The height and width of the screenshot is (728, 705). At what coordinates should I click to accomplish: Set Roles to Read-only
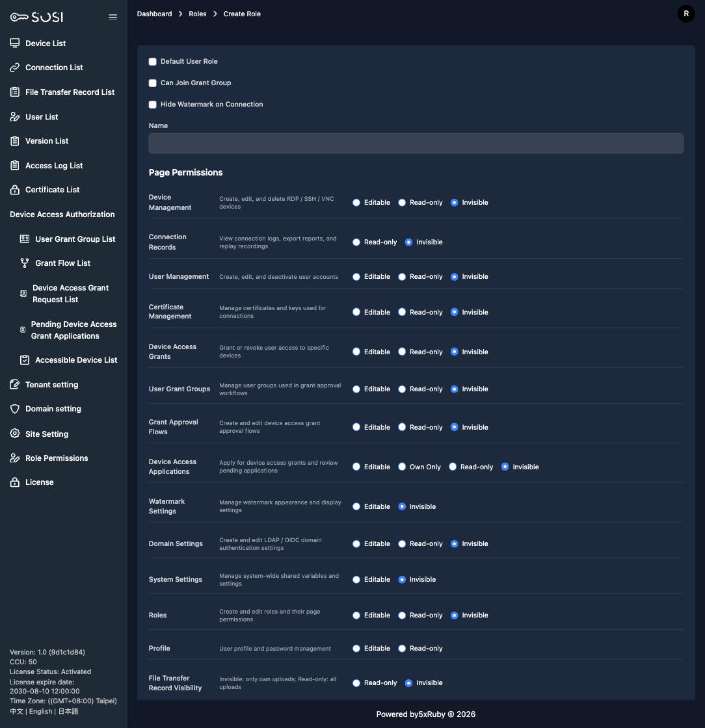coord(402,615)
